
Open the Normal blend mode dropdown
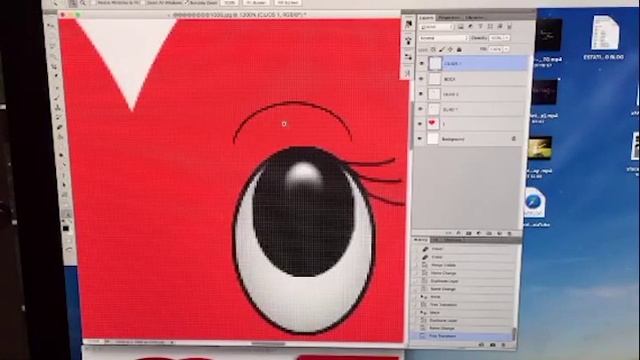[x=443, y=38]
